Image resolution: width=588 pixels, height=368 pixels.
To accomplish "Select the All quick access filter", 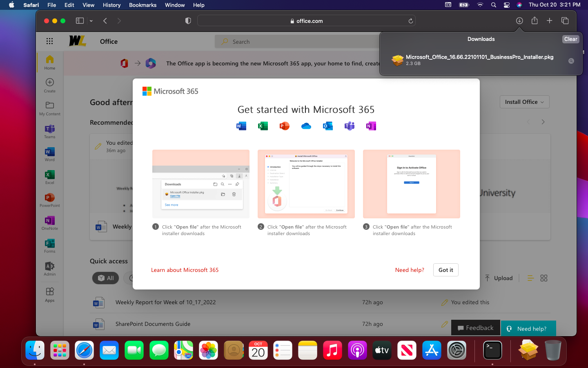I will [x=106, y=278].
